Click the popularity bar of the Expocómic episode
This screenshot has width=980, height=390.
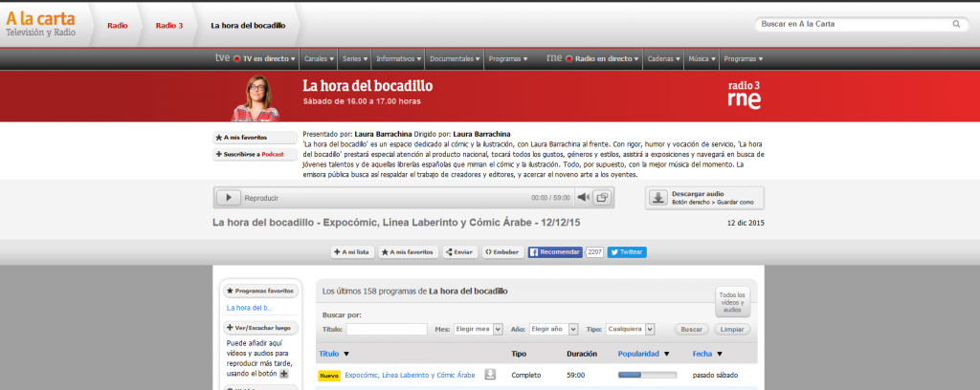[648, 375]
